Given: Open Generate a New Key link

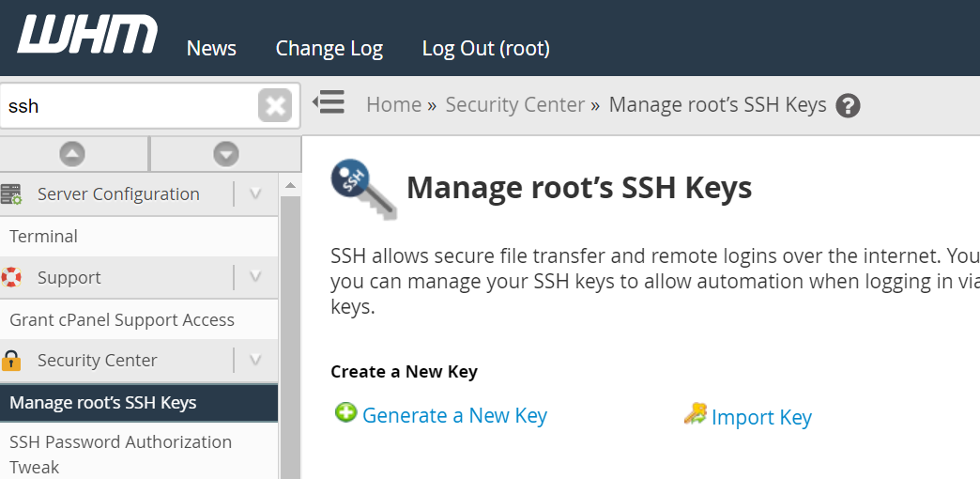Looking at the screenshot, I should [x=454, y=415].
